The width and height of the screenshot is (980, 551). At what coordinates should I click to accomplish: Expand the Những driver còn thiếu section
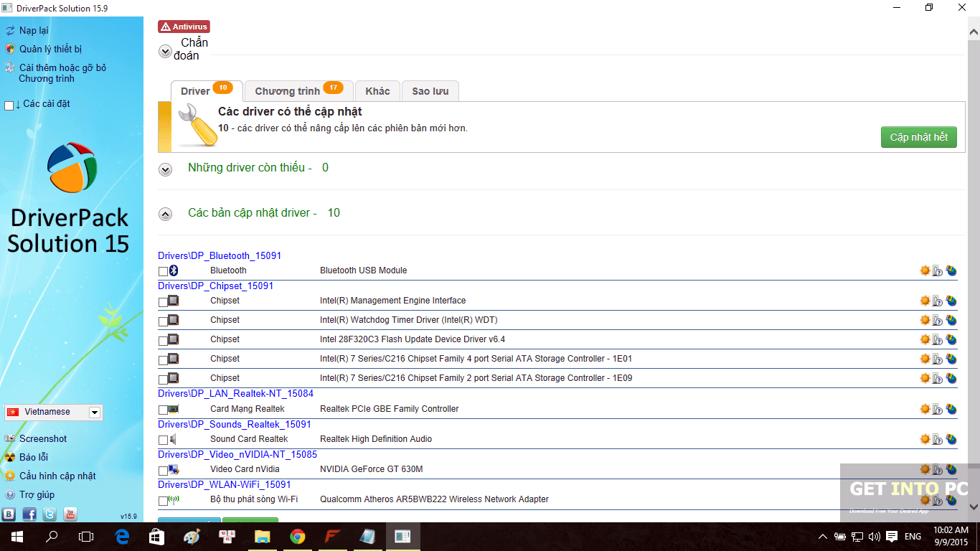point(165,170)
